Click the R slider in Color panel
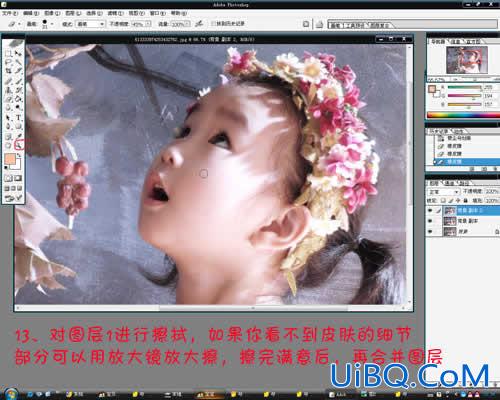Image resolution: width=500 pixels, height=400 pixels. tap(465, 87)
